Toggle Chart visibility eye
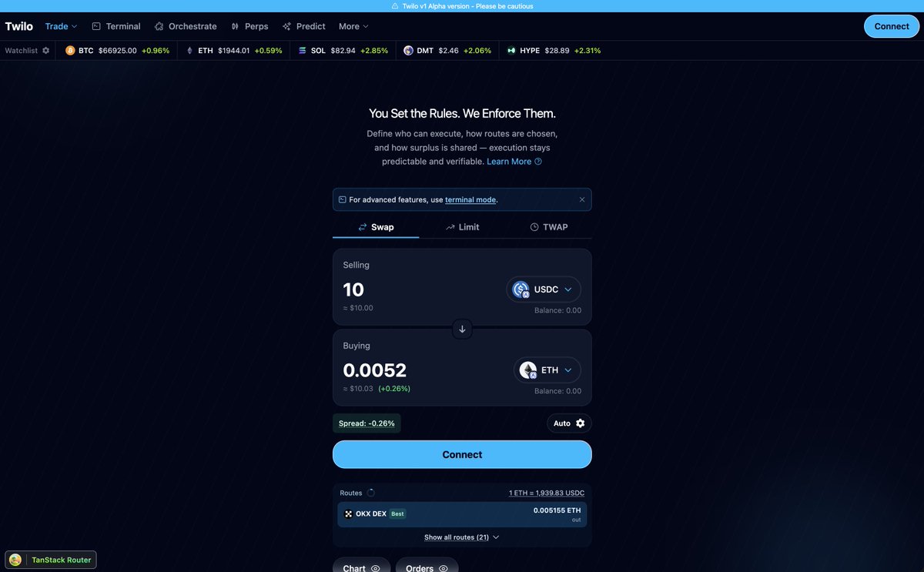This screenshot has height=572, width=924. [376, 568]
